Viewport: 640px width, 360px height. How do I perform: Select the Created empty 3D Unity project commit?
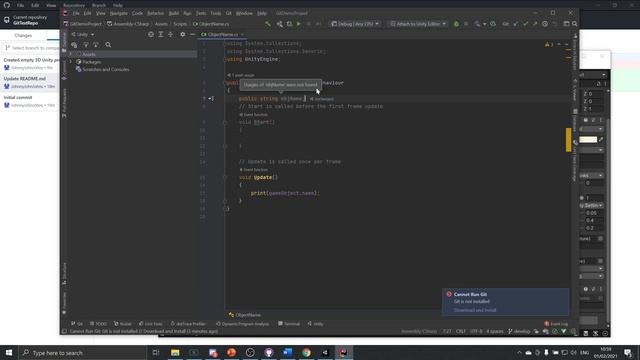pos(30,63)
